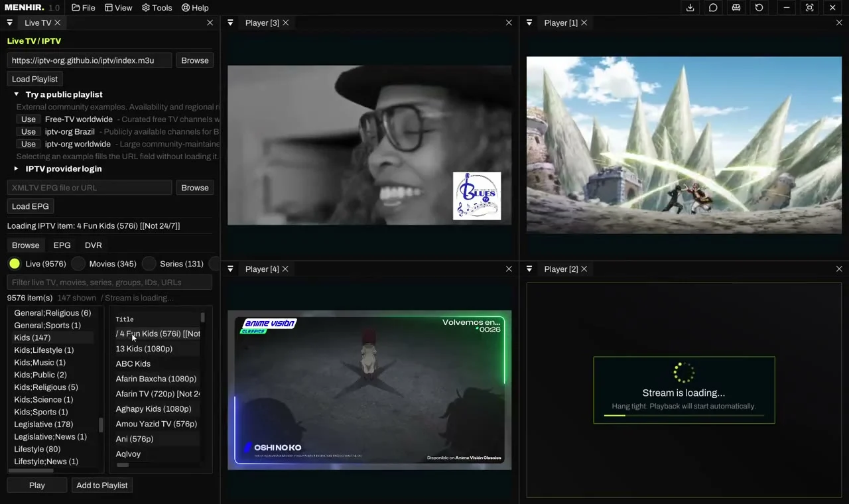Image resolution: width=849 pixels, height=504 pixels.
Task: Open the View menu
Action: pos(119,8)
